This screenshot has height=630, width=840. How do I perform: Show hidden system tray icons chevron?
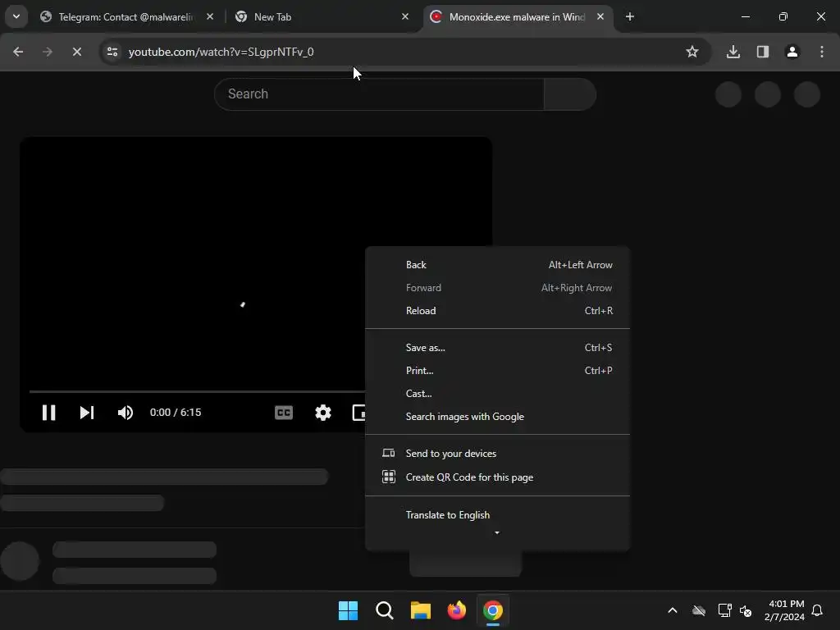tap(673, 610)
